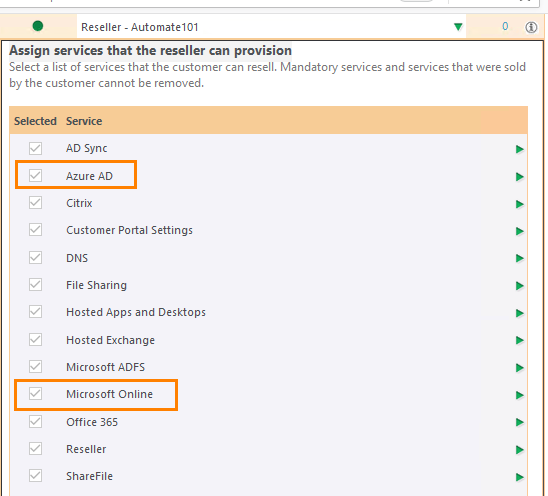548x496 pixels.
Task: Toggle the Office 365 checkbox
Action: tap(35, 422)
